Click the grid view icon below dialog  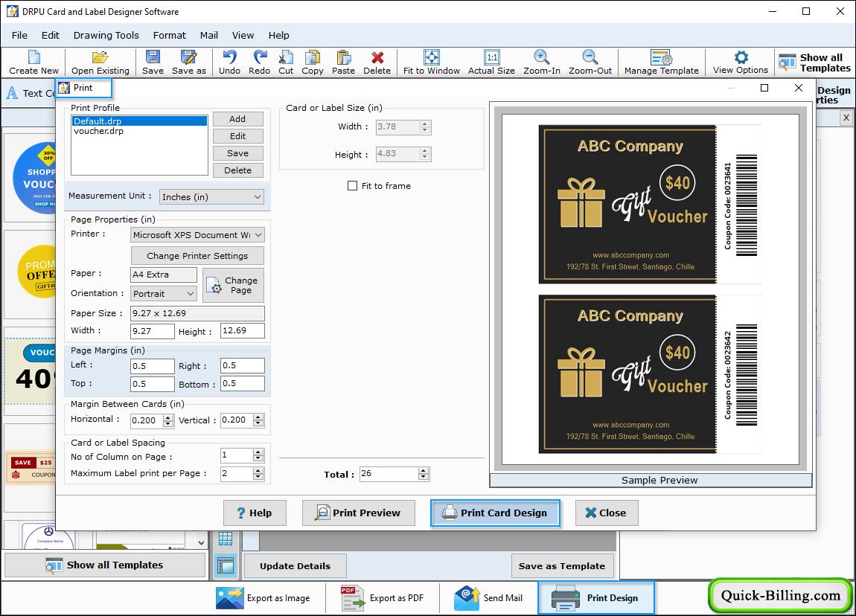[226, 539]
